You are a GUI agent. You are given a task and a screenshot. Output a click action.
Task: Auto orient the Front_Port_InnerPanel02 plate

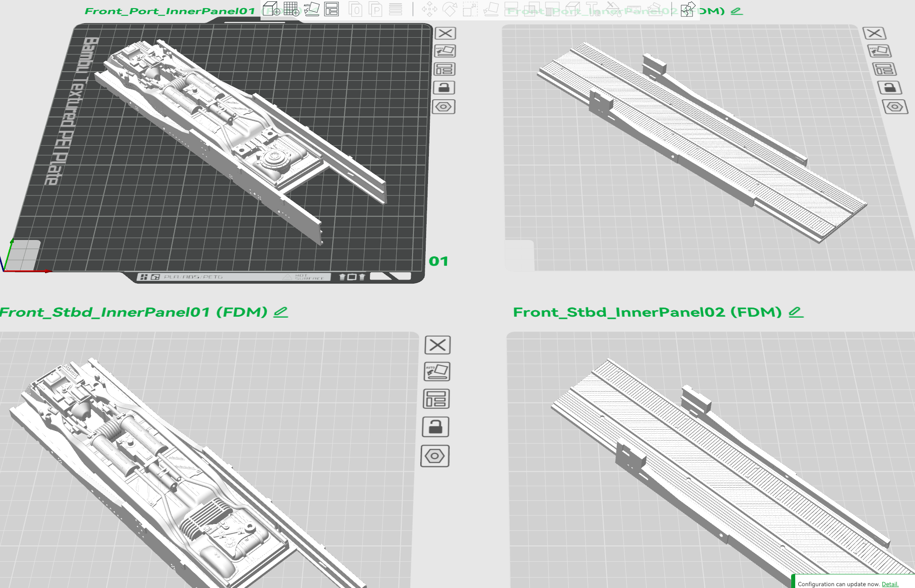(880, 51)
